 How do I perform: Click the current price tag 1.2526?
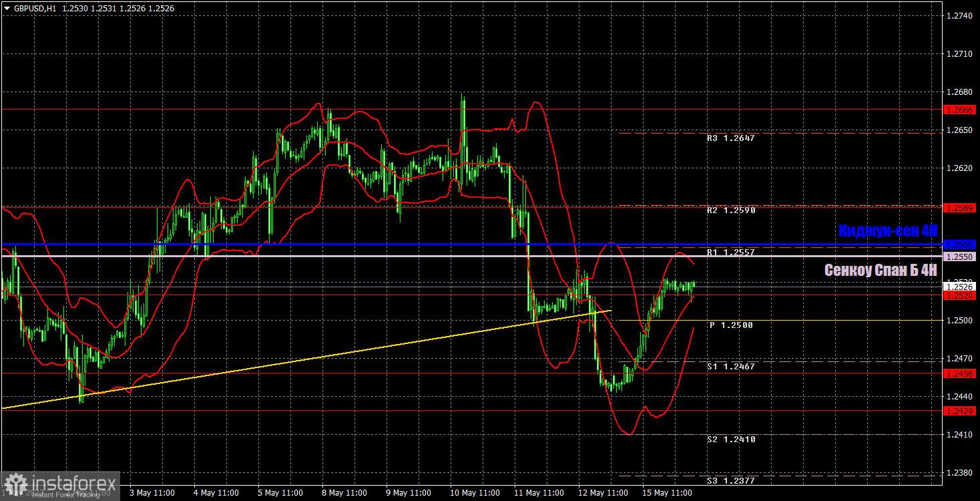coord(959,287)
